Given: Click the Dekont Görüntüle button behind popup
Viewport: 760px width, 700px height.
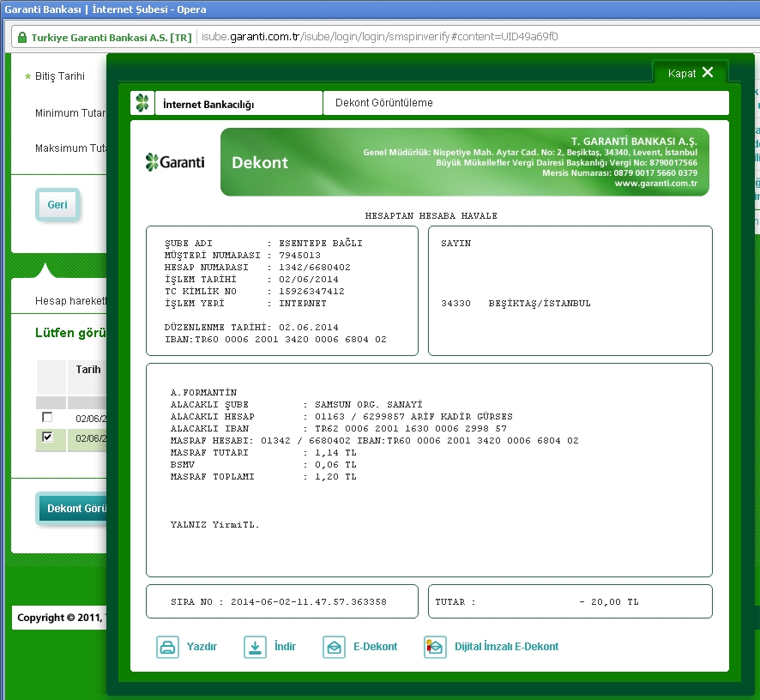Looking at the screenshot, I should click(72, 508).
